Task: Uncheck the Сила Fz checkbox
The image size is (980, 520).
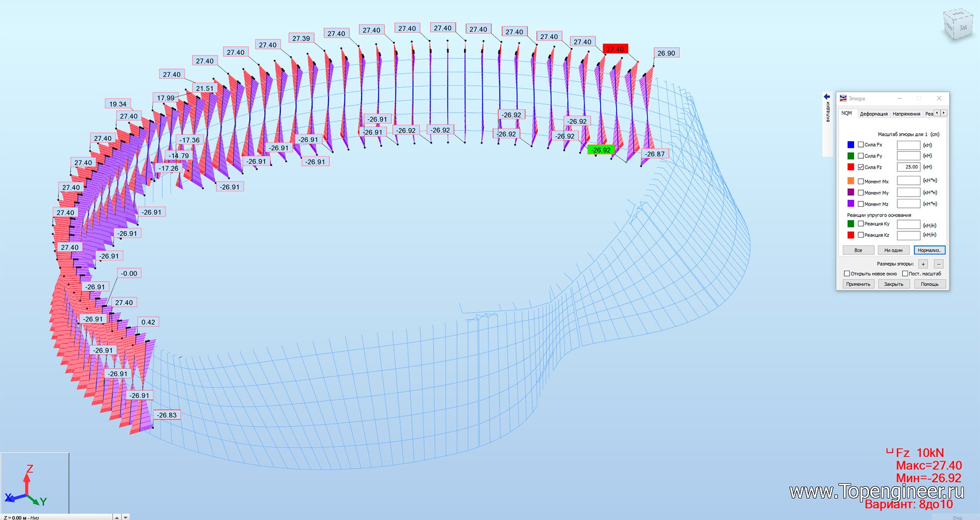Action: [x=861, y=167]
